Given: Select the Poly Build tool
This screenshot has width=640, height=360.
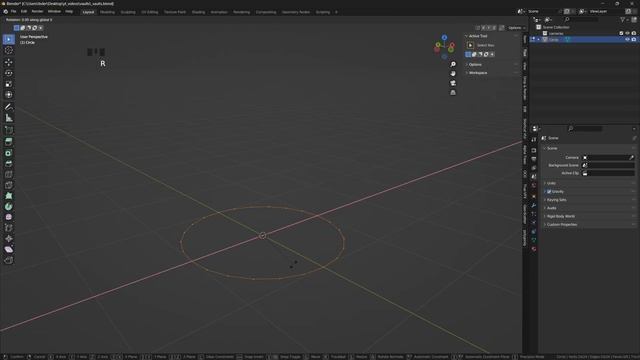Looking at the screenshot, I should (9, 196).
